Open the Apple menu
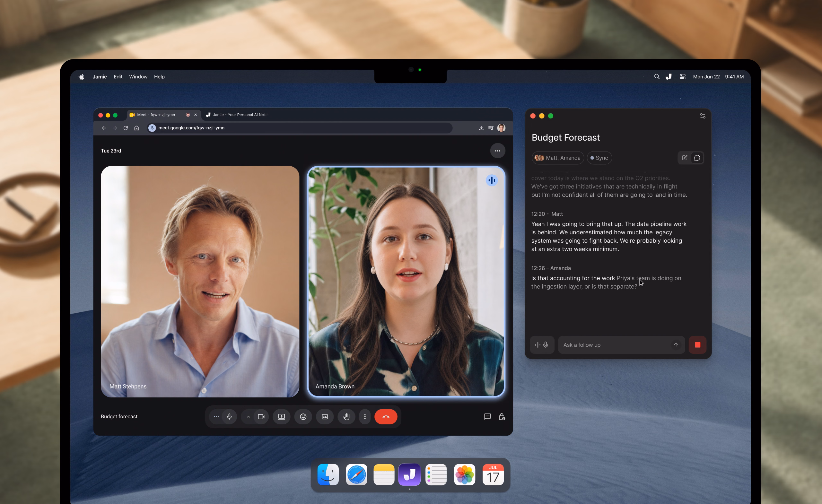 (82, 77)
